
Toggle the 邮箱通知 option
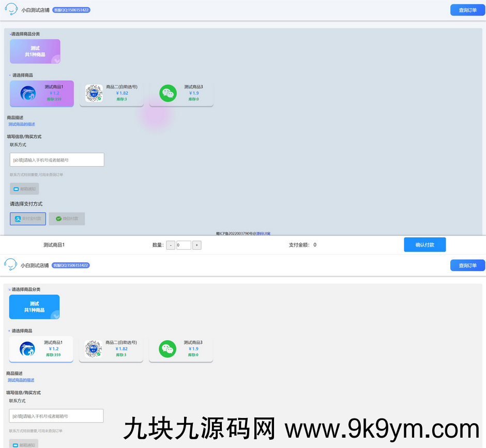[x=24, y=188]
